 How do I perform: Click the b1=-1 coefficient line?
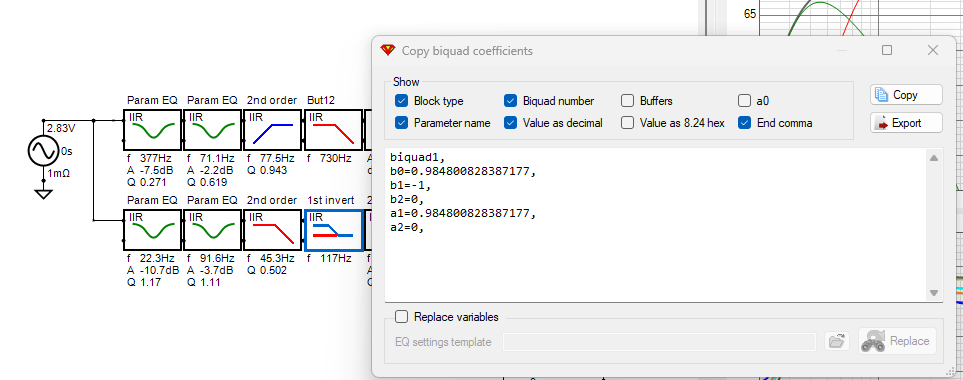[x=411, y=185]
